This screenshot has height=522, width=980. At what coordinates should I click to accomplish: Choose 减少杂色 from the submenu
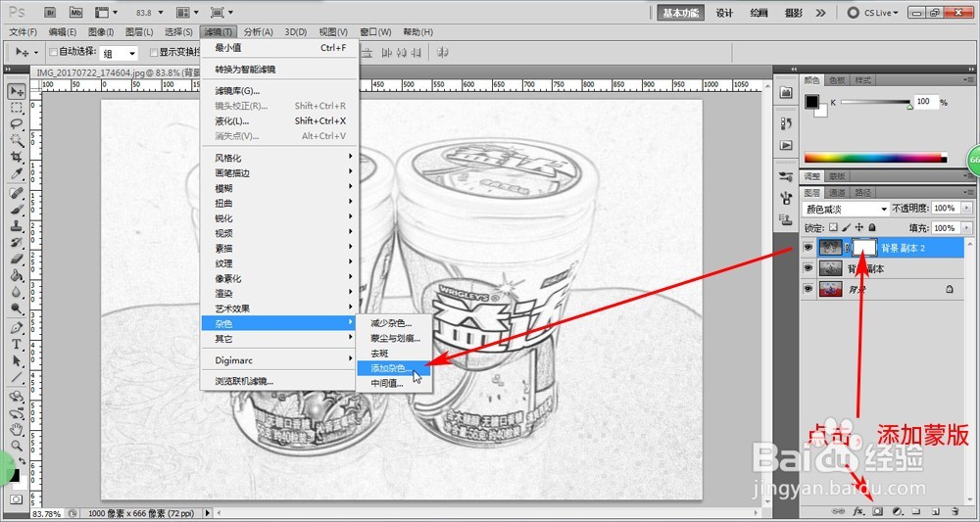[393, 323]
